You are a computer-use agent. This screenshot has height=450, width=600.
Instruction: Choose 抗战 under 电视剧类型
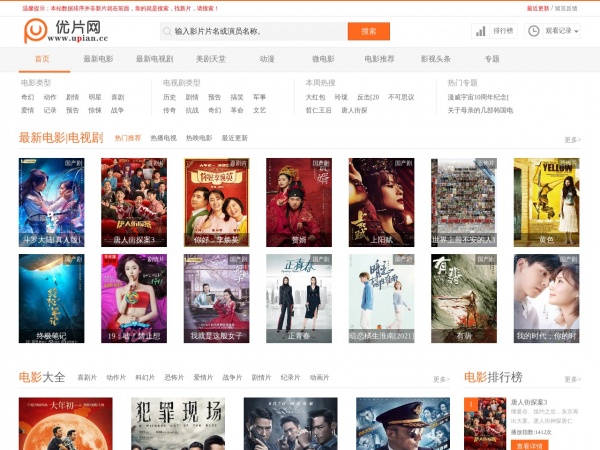coord(192,110)
